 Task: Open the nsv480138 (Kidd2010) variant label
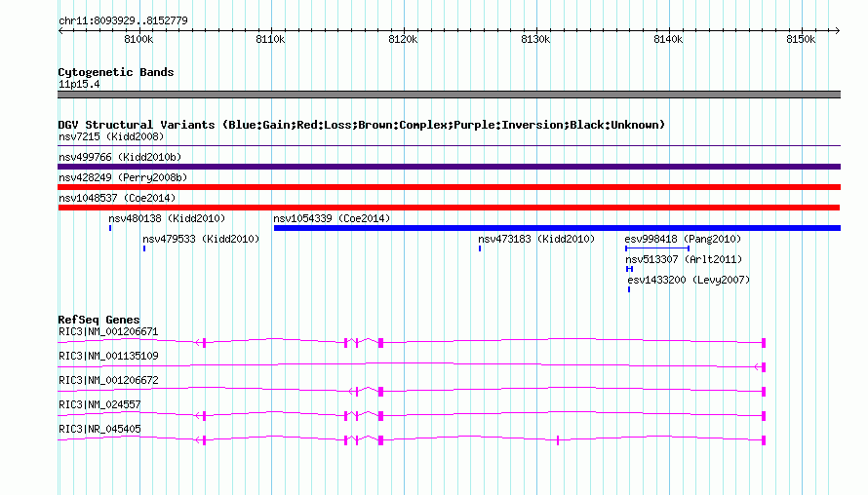tap(167, 218)
